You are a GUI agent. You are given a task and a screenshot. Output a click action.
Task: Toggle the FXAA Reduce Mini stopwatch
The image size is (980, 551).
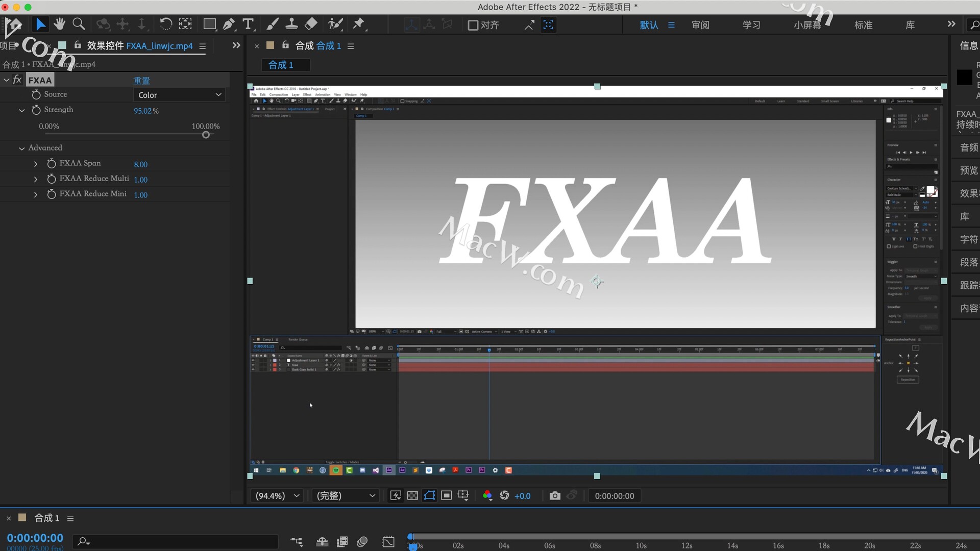coord(52,194)
